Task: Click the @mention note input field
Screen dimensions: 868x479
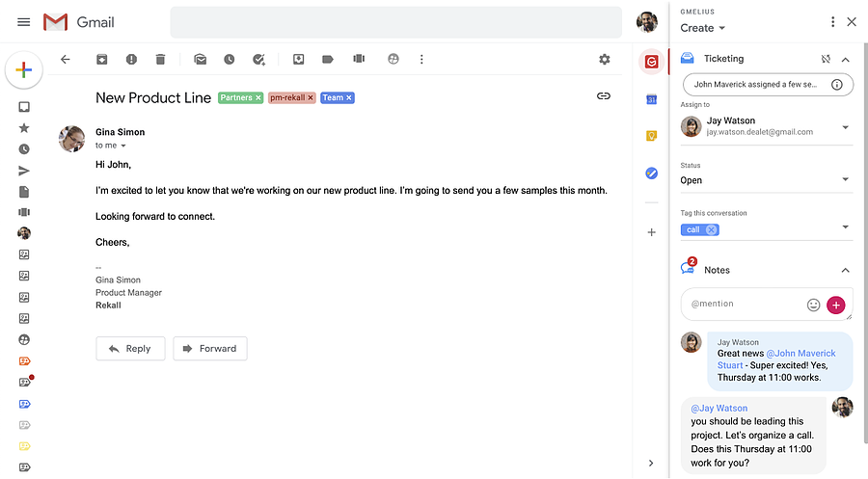Action: click(x=745, y=304)
